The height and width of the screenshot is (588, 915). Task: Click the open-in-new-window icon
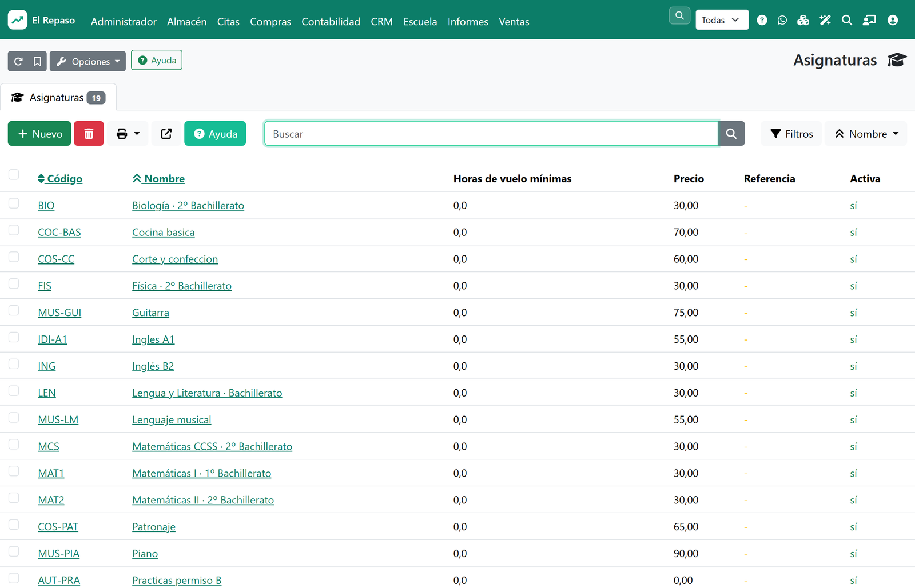166,134
